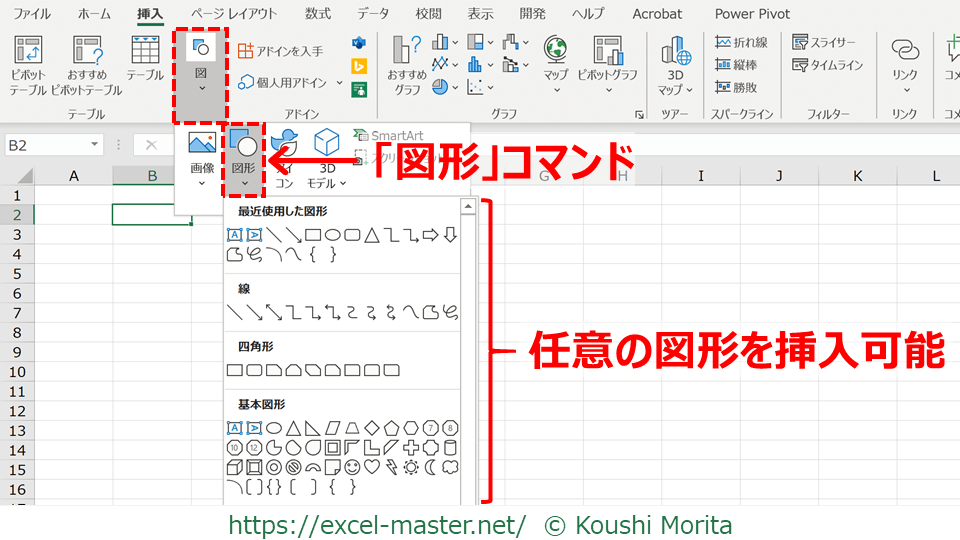Insert a スライサー filter

coord(825,42)
